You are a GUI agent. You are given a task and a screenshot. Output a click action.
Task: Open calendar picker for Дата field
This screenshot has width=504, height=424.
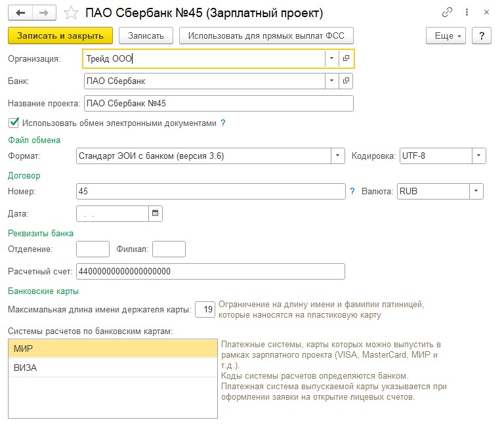[x=156, y=213]
